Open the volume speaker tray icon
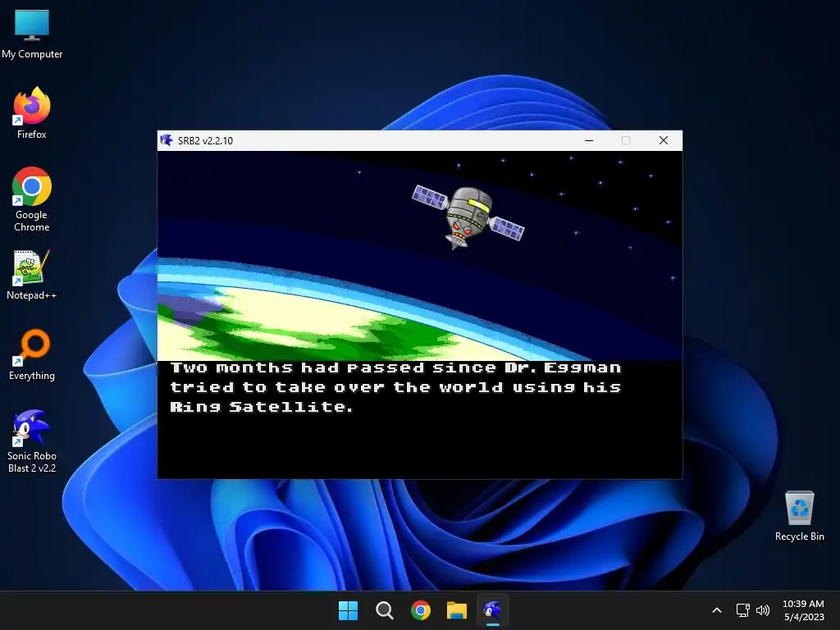840x630 pixels. pyautogui.click(x=763, y=610)
